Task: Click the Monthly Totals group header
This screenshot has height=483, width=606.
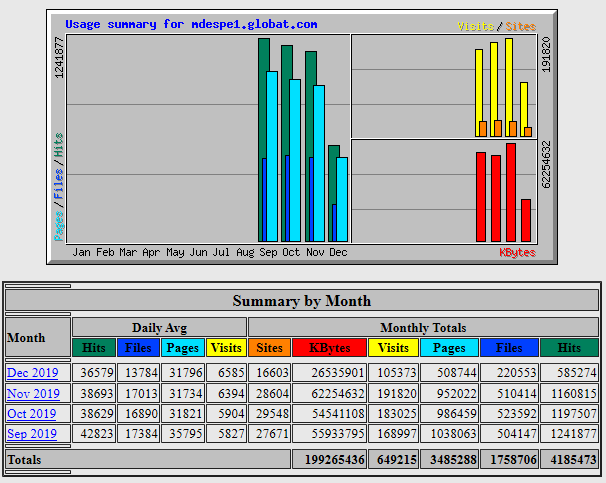Action: (423, 327)
